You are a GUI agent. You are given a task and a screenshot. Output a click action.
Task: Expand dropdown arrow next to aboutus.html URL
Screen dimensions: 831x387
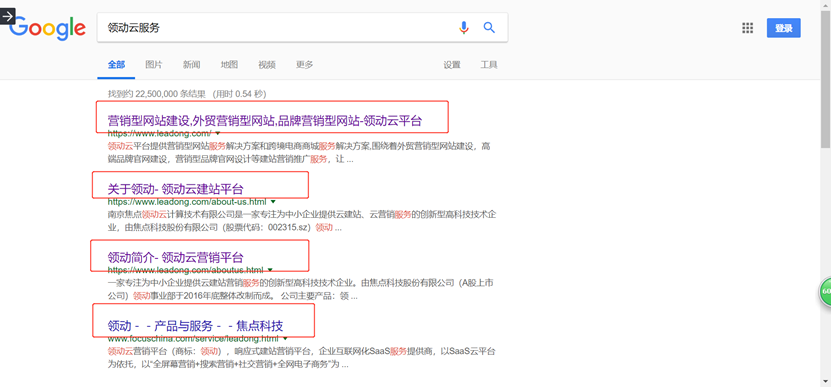(x=270, y=270)
